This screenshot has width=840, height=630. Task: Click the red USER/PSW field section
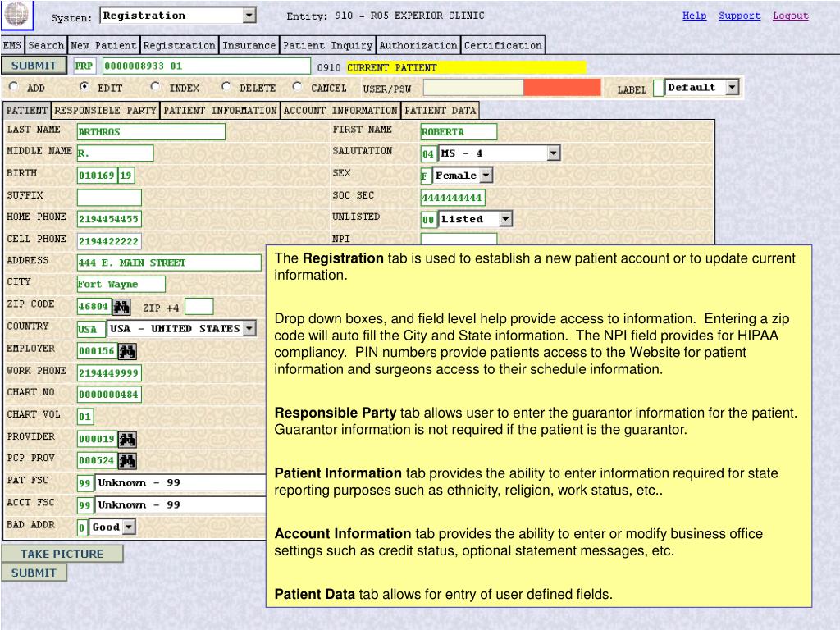tap(562, 87)
